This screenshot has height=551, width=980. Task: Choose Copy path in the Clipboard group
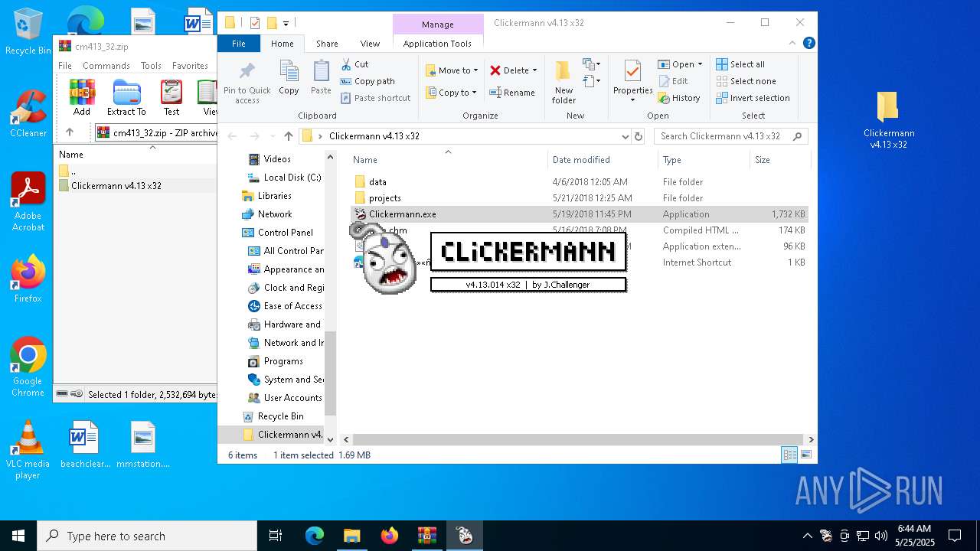(x=367, y=81)
